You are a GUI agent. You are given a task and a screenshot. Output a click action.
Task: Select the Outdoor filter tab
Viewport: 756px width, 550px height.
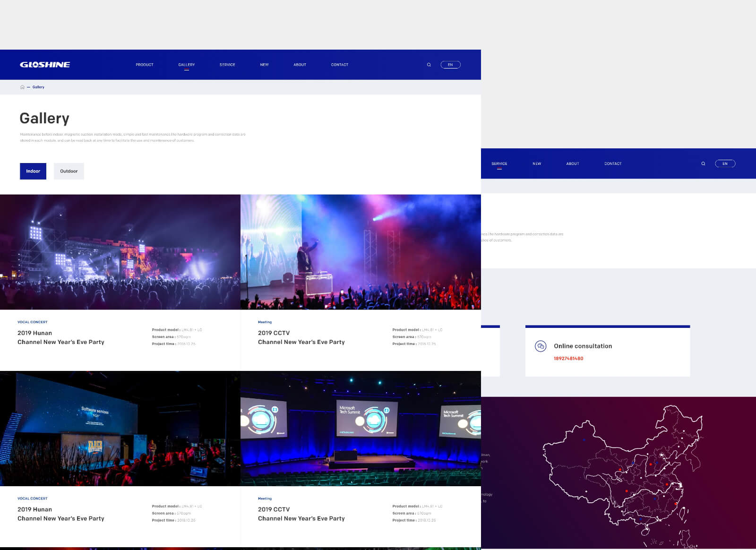tap(69, 171)
